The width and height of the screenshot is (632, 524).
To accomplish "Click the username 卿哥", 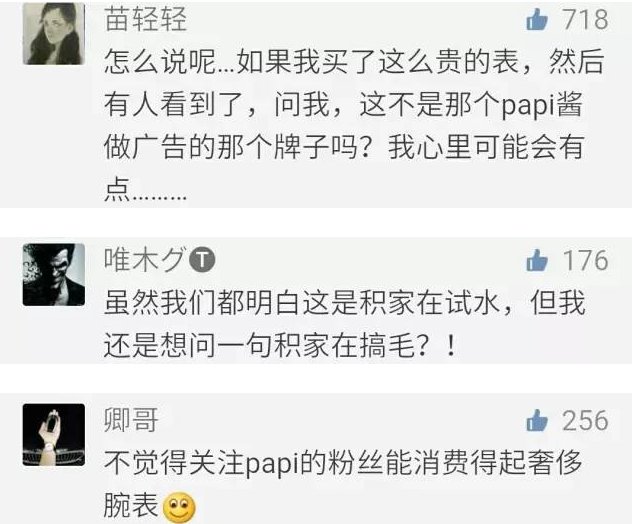I will 131,420.
